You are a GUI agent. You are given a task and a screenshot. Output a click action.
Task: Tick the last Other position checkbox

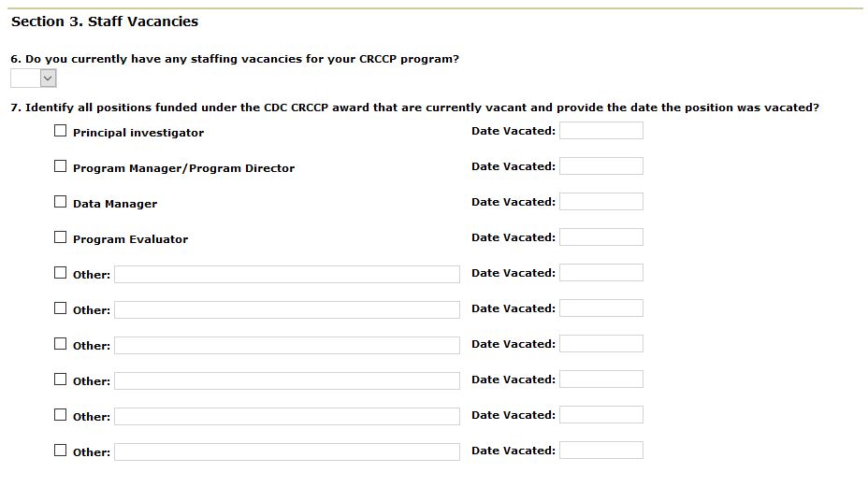(x=61, y=451)
